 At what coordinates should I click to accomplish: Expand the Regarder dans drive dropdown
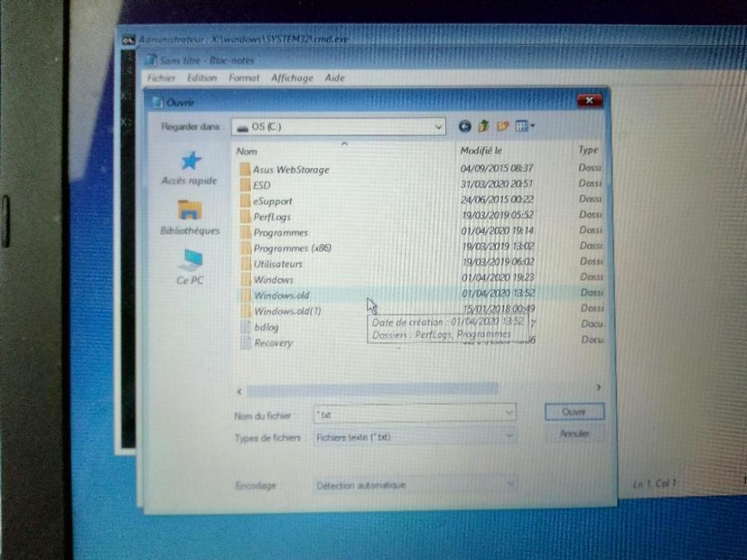(x=438, y=127)
